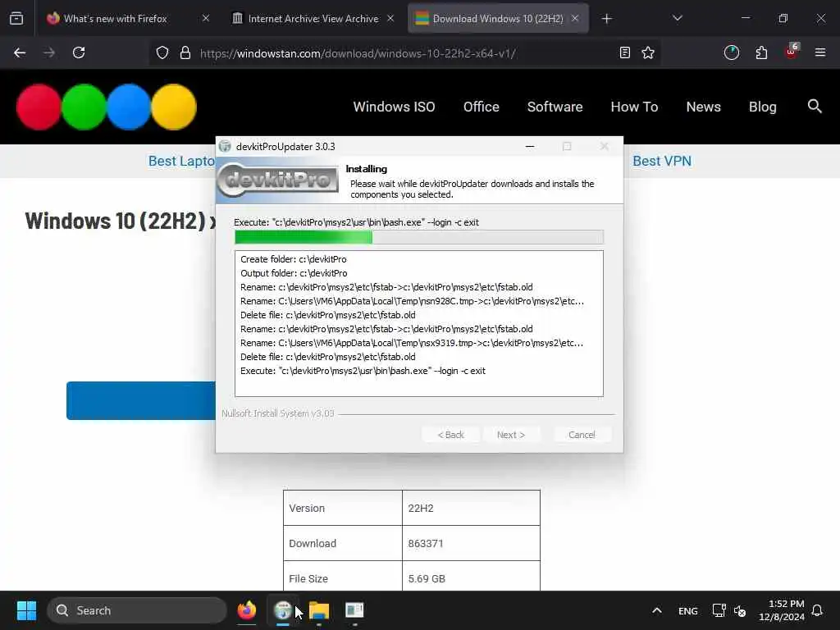Switch to What's new with Firefox tab

click(x=115, y=18)
